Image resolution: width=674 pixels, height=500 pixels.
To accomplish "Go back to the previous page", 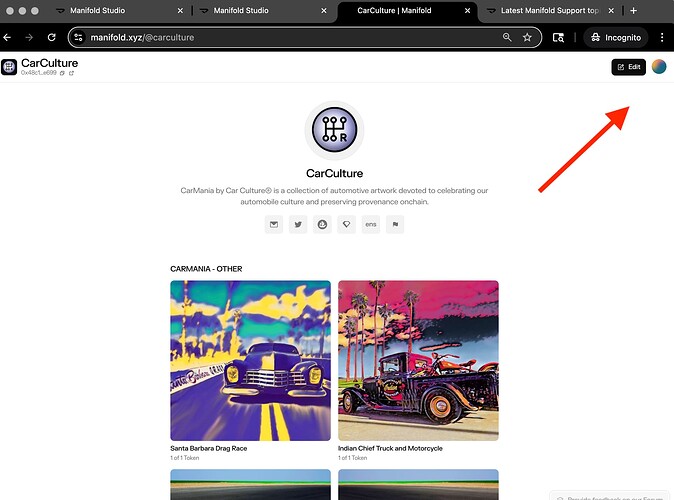I will pyautogui.click(x=7, y=37).
